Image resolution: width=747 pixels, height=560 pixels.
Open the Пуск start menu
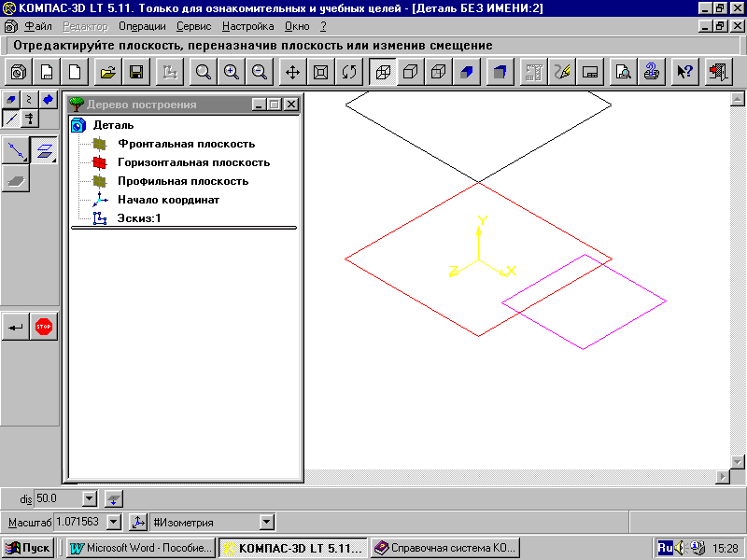click(x=28, y=548)
